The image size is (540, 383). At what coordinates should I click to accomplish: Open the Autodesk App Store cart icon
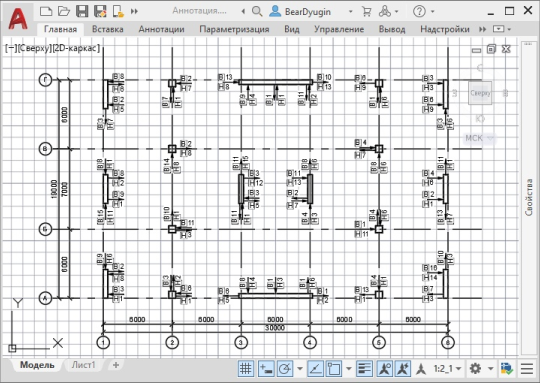click(x=367, y=12)
